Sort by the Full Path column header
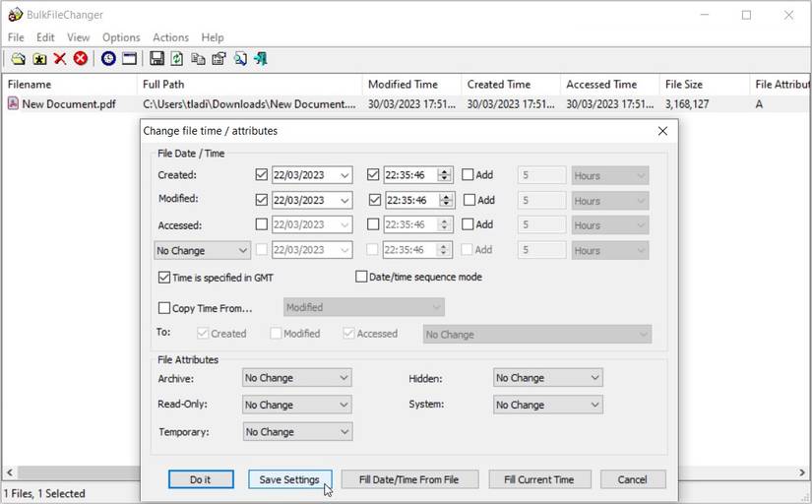Image resolution: width=812 pixels, height=504 pixels. [250, 84]
